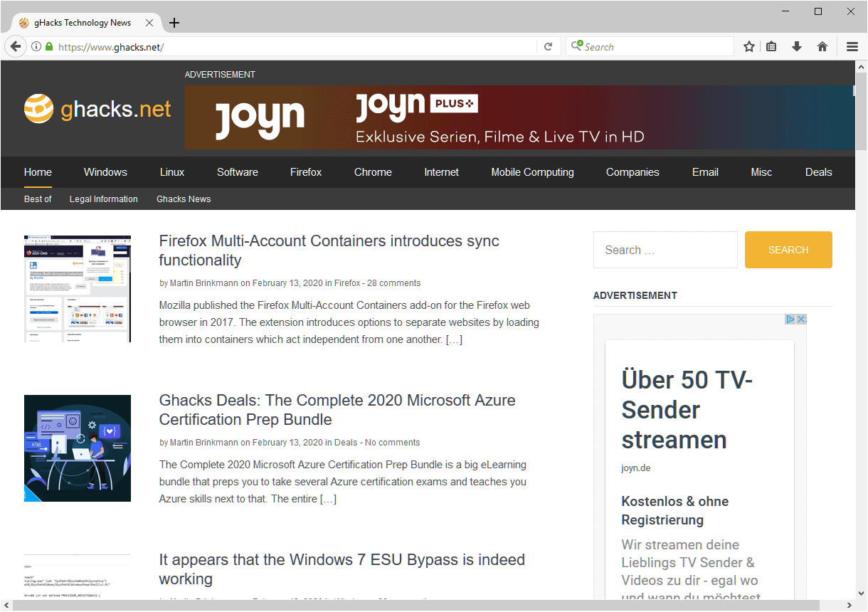This screenshot has height=612, width=868.
Task: Expand the AdChoices icon on the advertisement
Action: click(790, 319)
